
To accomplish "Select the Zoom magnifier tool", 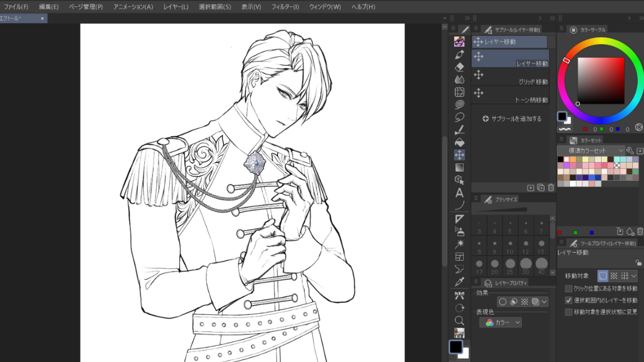I will [x=459, y=320].
